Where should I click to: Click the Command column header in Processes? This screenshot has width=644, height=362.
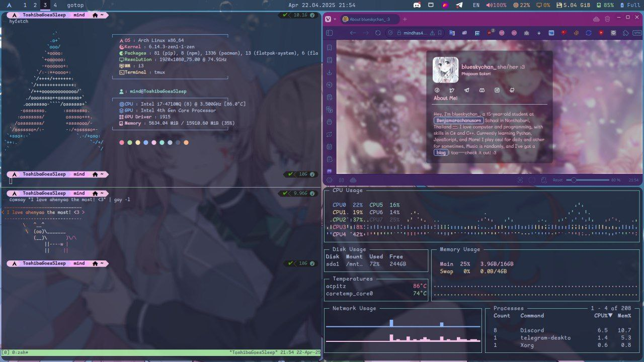pyautogui.click(x=532, y=316)
